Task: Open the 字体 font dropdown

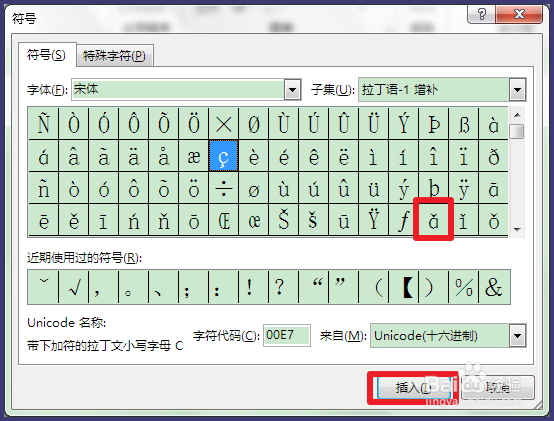Action: click(293, 90)
